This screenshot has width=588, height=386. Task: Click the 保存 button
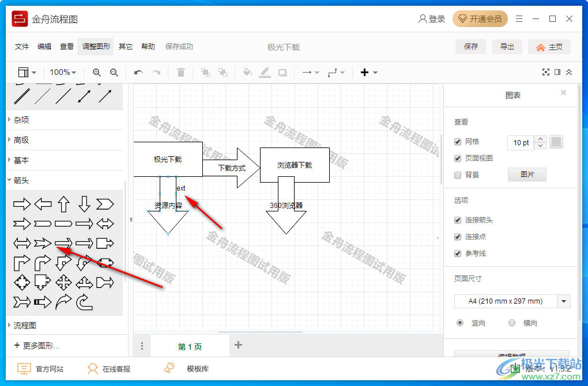tap(470, 47)
